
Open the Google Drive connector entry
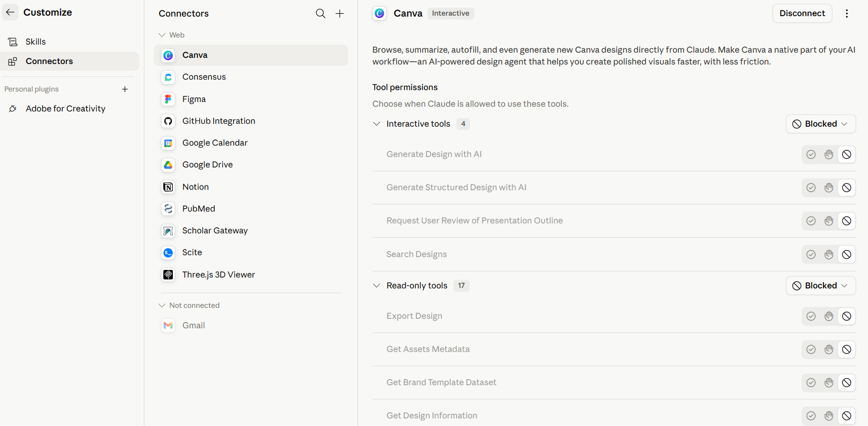pyautogui.click(x=251, y=165)
